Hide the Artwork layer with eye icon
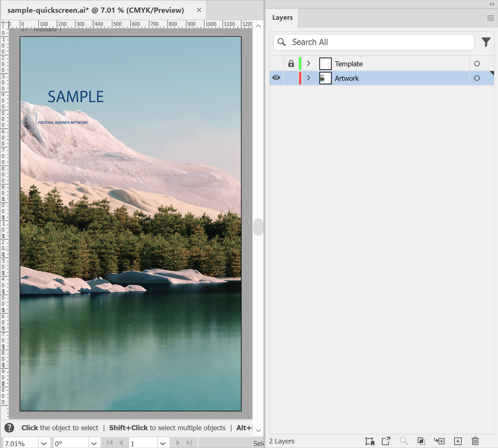498x448 pixels. click(276, 78)
